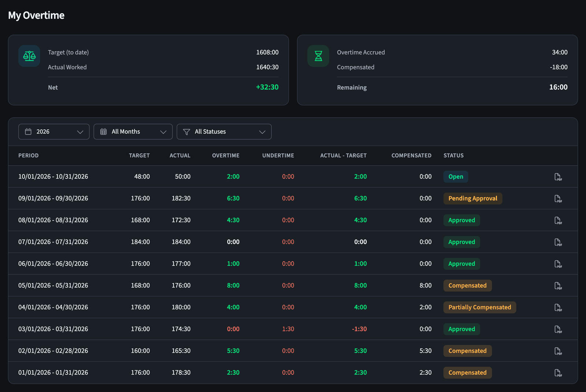This screenshot has width=586, height=392.
Task: Click the Pending Approval status badge
Action: [473, 198]
